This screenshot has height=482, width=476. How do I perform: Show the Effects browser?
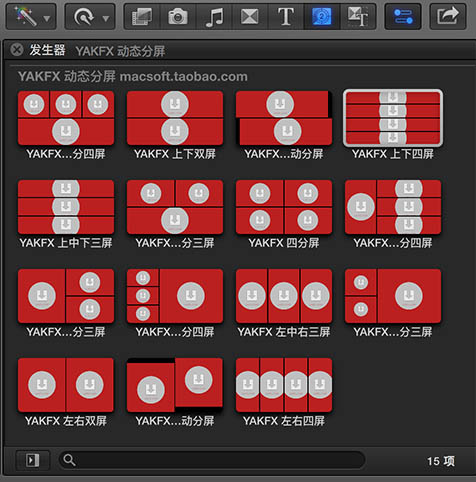(142, 17)
